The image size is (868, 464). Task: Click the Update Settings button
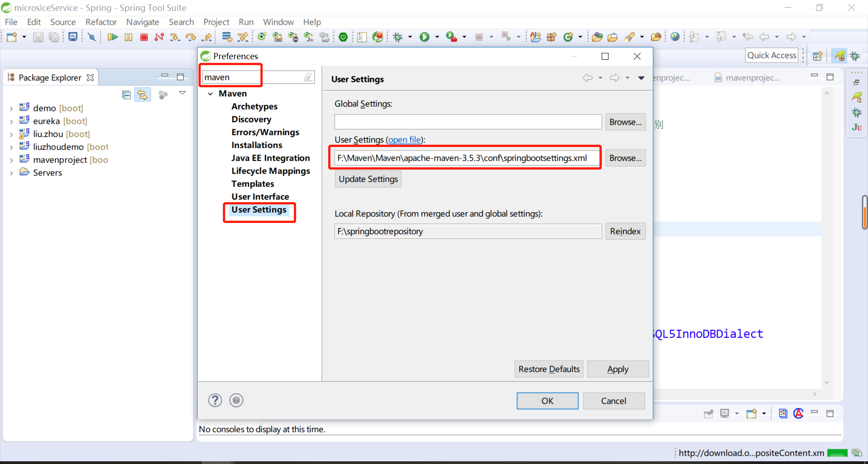click(x=368, y=179)
